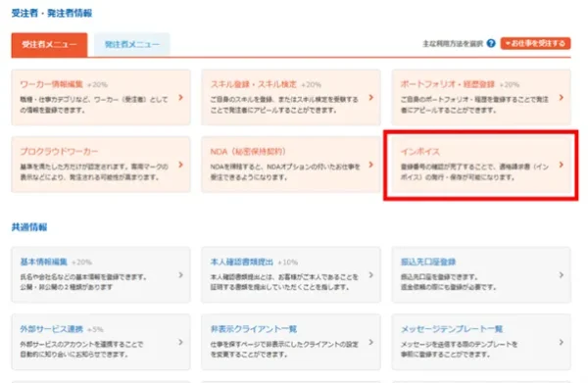Click the 振込先口座登録 card description text
Screen dimensions: 588x383
pos(448,282)
